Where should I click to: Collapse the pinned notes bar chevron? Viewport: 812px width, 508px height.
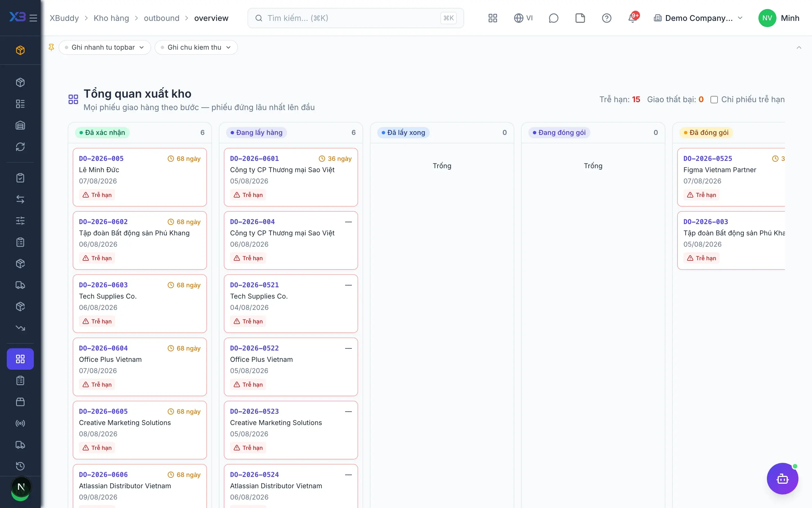pos(798,47)
